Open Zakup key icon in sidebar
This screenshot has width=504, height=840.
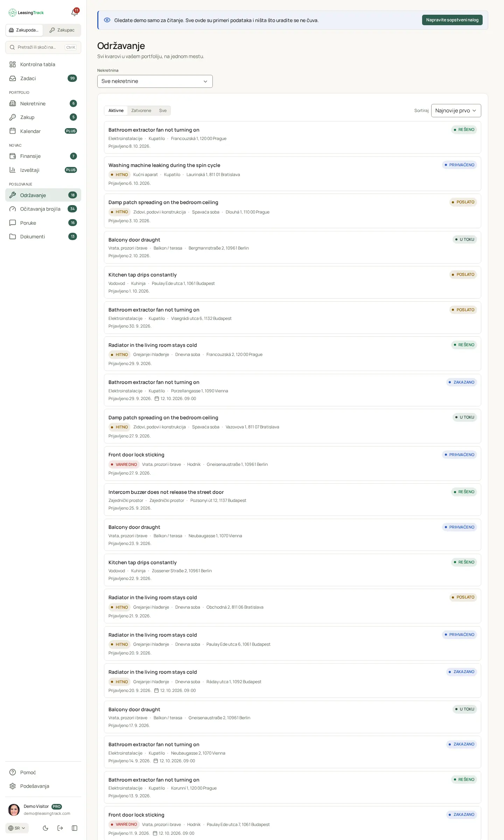[13, 117]
